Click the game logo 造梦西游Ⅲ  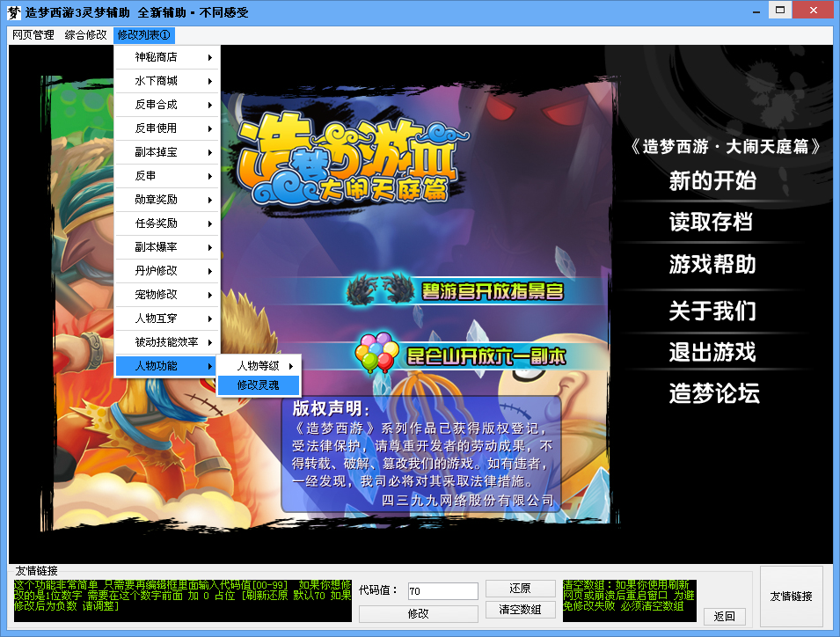(351, 158)
